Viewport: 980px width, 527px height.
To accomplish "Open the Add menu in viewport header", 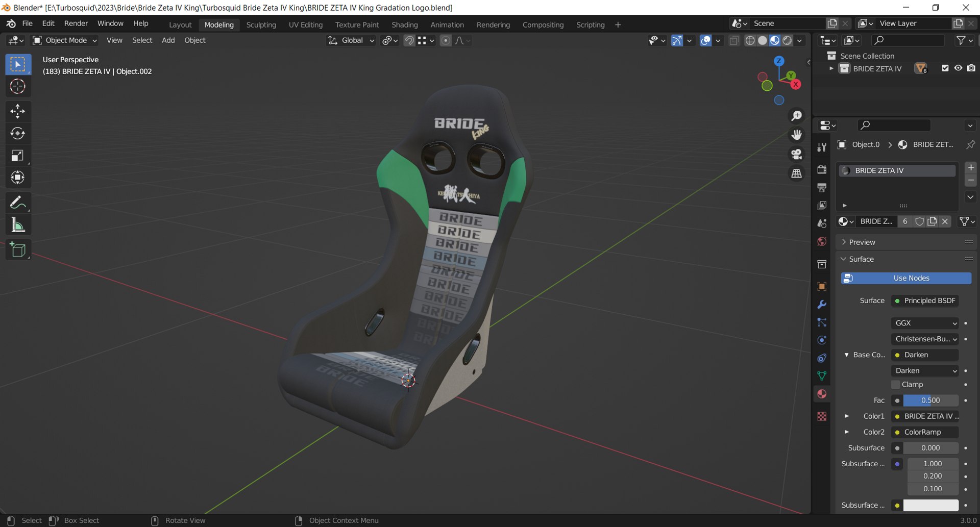I will [x=168, y=40].
